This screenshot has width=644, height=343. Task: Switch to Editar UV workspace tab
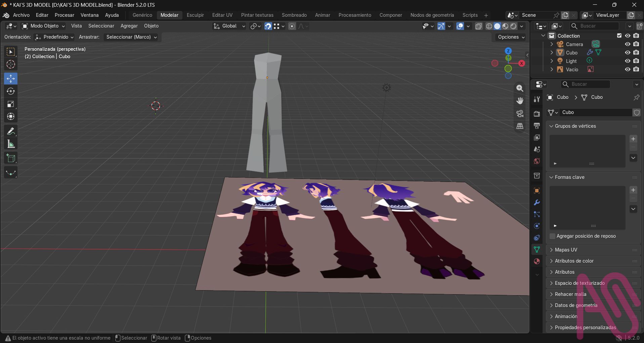point(222,15)
